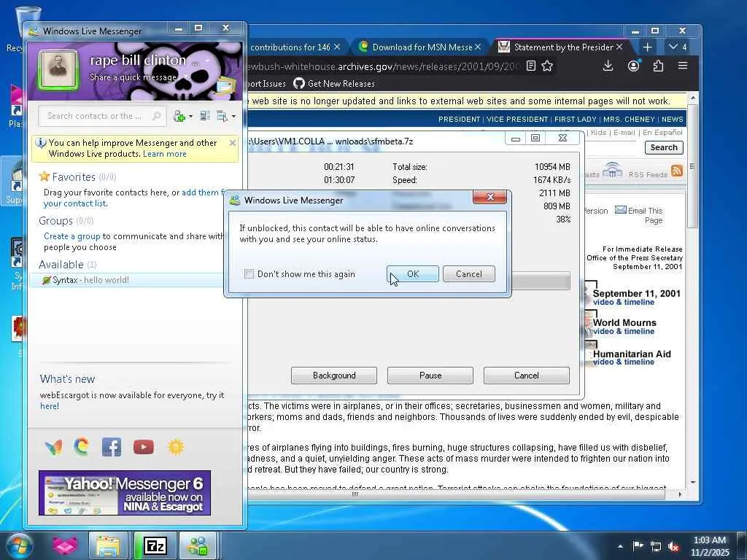Click the magnifier search icon in contacts box
This screenshot has width=747, height=560.
tap(156, 116)
